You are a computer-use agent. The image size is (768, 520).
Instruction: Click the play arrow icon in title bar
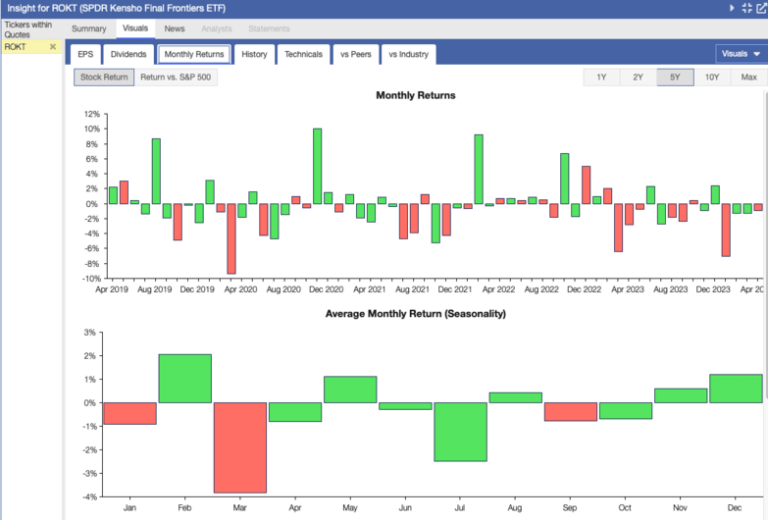click(x=732, y=8)
